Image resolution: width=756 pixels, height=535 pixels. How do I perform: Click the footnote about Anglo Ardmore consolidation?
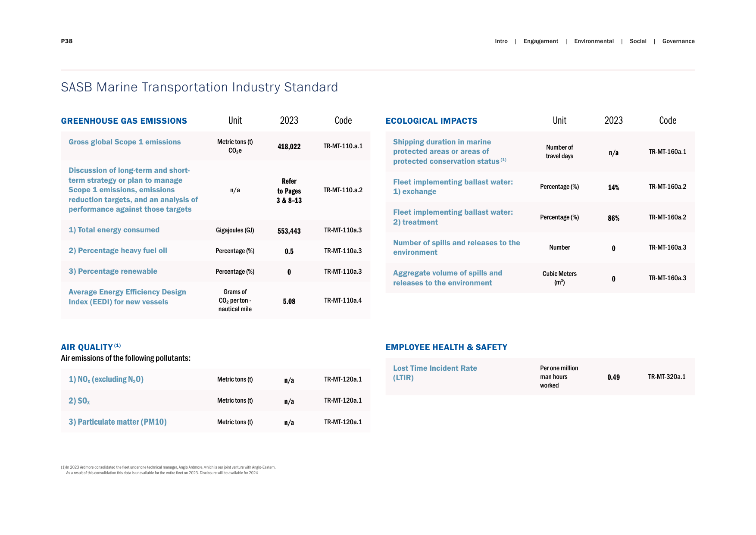tap(168, 470)
